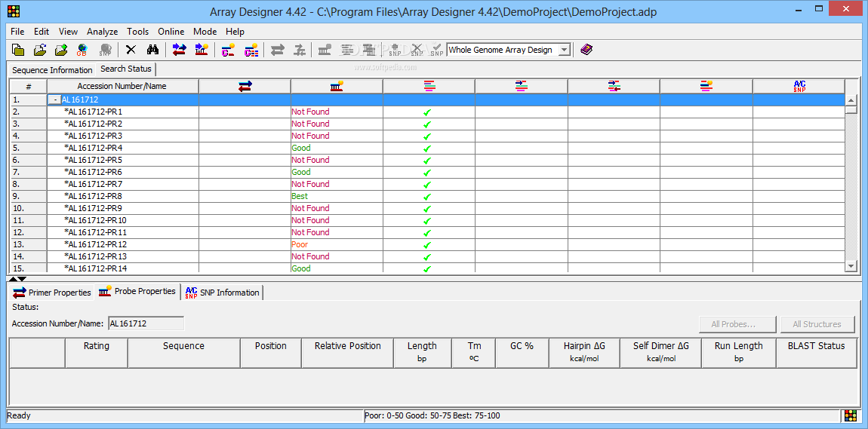
Task: Click the folder icon with green arrow
Action: 61,50
